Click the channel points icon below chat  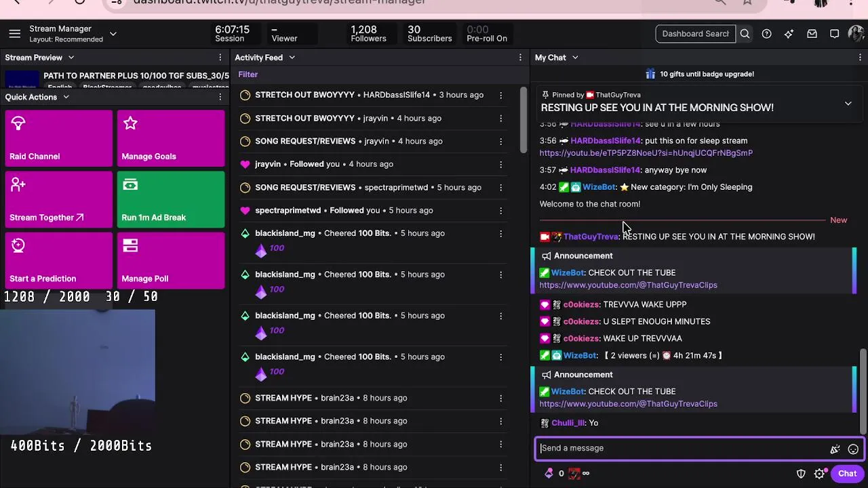tap(574, 474)
